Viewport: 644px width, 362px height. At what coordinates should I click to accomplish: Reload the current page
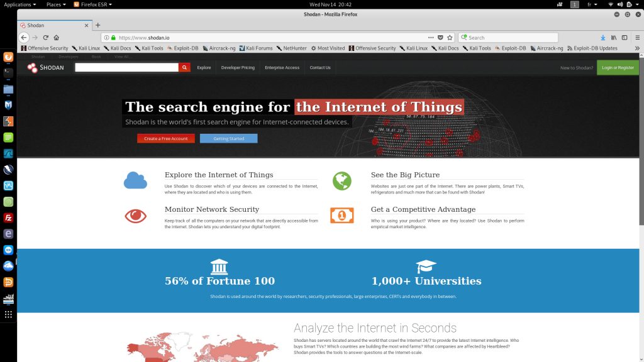coord(46,38)
